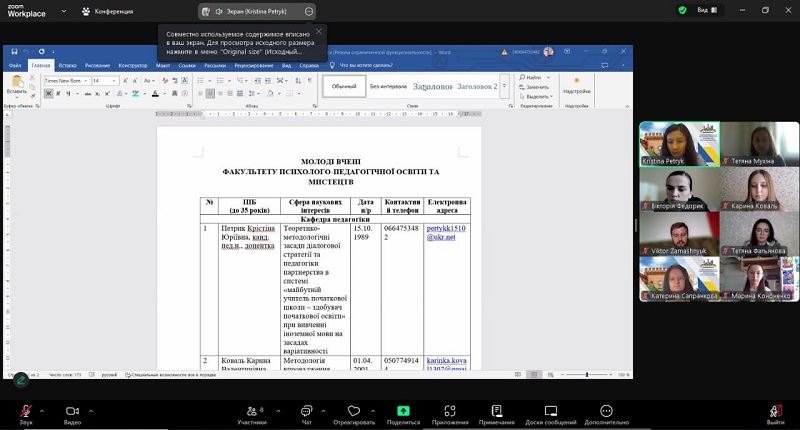Open Word Вставка tab
This screenshot has width=800, height=430.
pos(67,65)
